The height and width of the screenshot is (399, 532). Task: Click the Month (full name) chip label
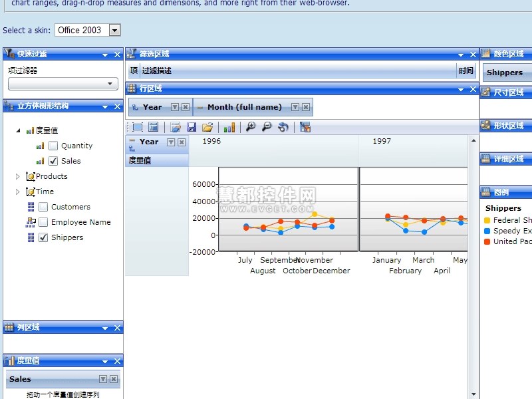245,107
